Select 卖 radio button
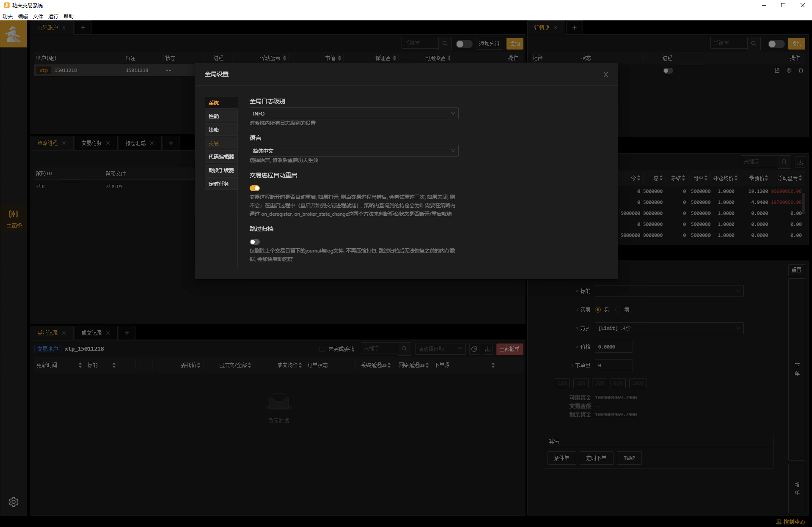Viewport: 812px width, 527px height. (618, 309)
